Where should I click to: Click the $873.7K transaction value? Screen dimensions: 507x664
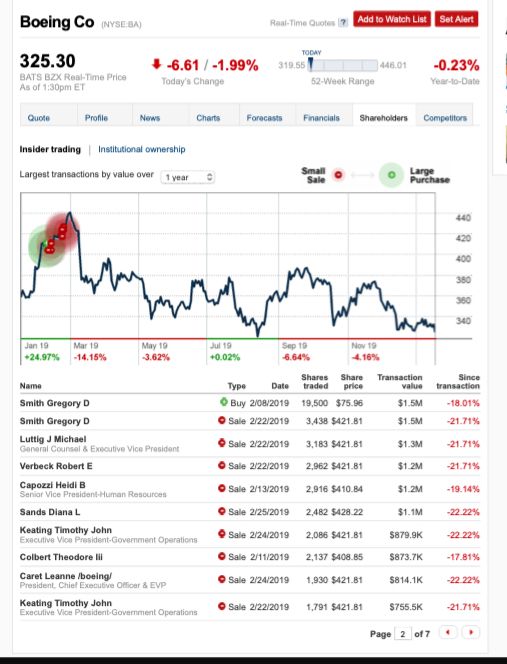(x=406, y=557)
